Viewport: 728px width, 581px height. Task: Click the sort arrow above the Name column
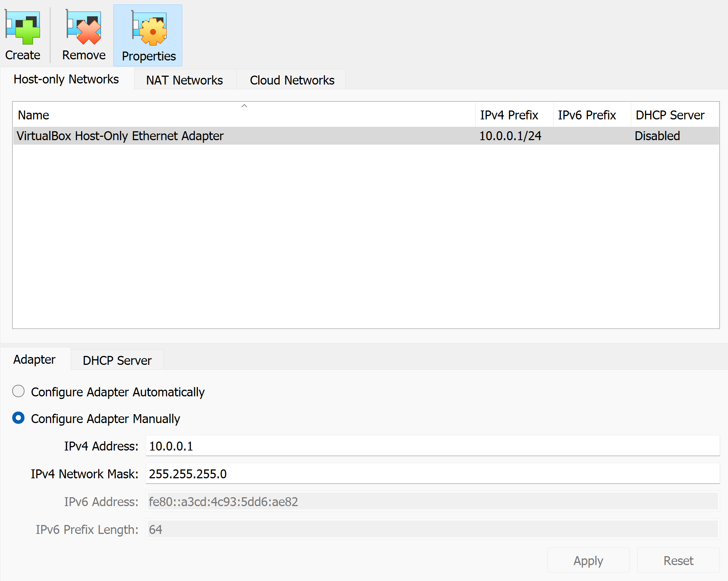tap(244, 106)
